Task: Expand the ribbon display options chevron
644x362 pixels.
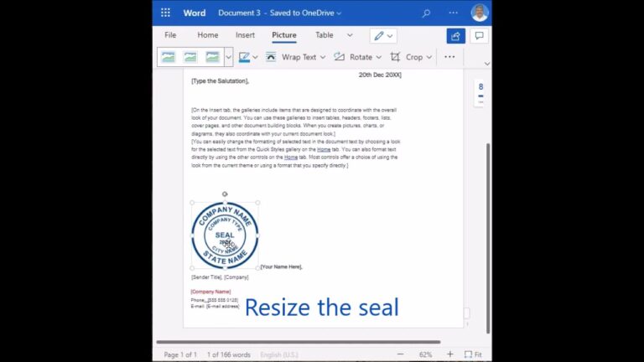Action: [487, 64]
